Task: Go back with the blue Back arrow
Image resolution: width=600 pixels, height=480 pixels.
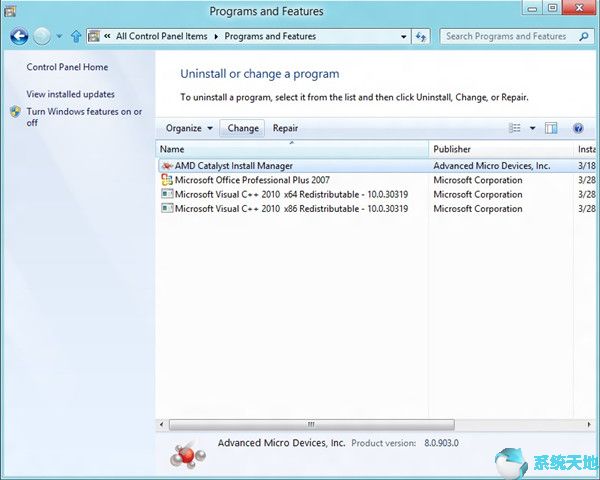Action: point(19,36)
